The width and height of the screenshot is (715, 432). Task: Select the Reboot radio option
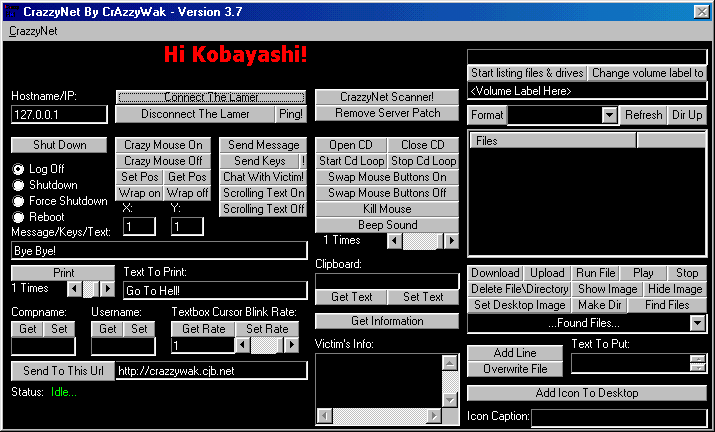[18, 217]
